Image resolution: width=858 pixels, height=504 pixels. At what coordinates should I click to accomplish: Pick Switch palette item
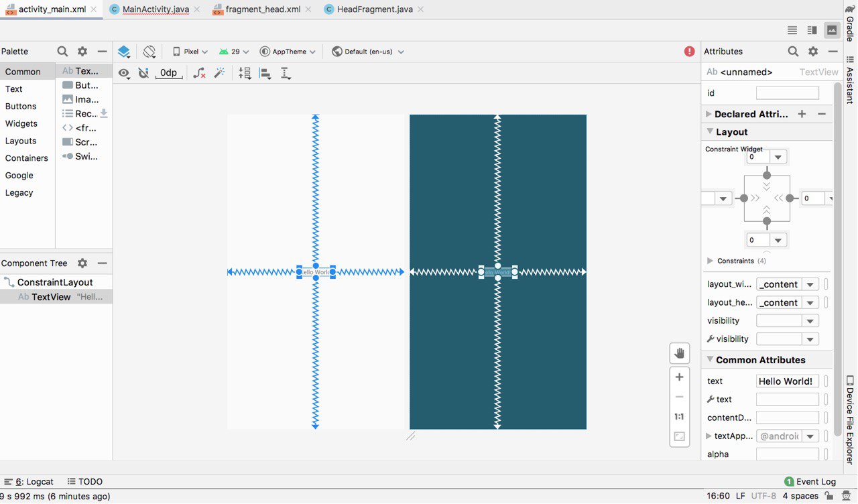(84, 156)
